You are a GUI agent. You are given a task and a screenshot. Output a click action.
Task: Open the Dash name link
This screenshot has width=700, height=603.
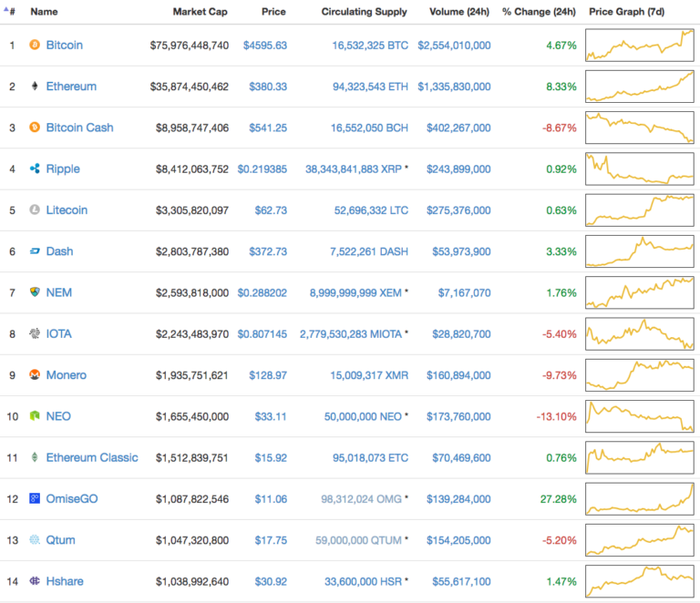click(59, 251)
